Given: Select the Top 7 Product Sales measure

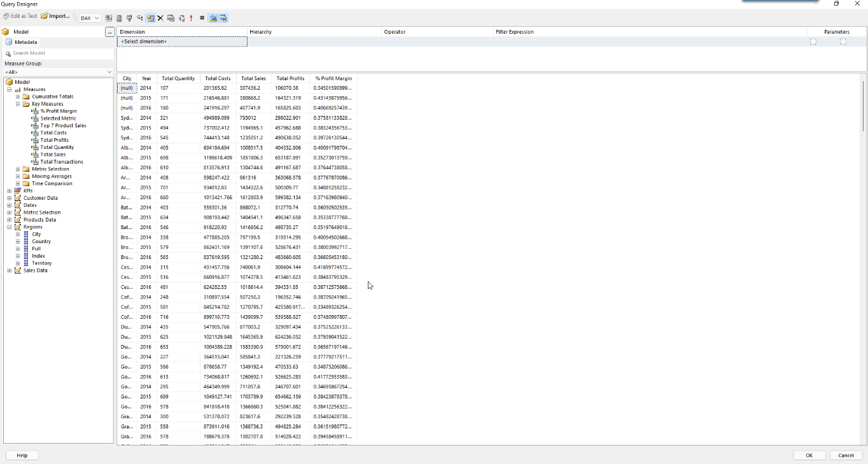Looking at the screenshot, I should pos(63,125).
